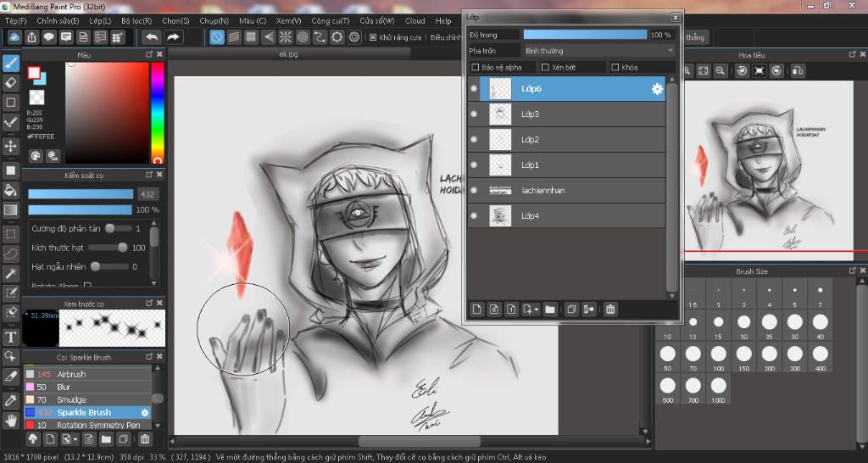
Task: Select layer Lớp1
Action: (566, 165)
